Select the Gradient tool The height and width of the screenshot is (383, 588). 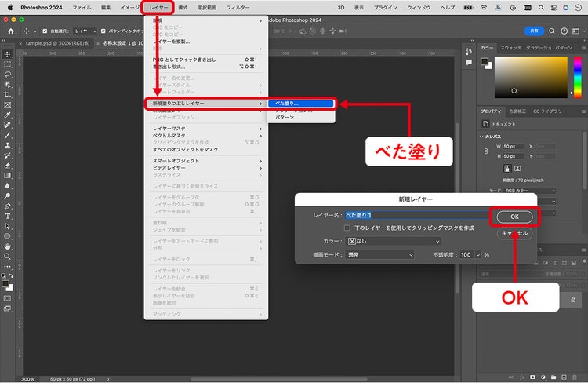coord(7,176)
